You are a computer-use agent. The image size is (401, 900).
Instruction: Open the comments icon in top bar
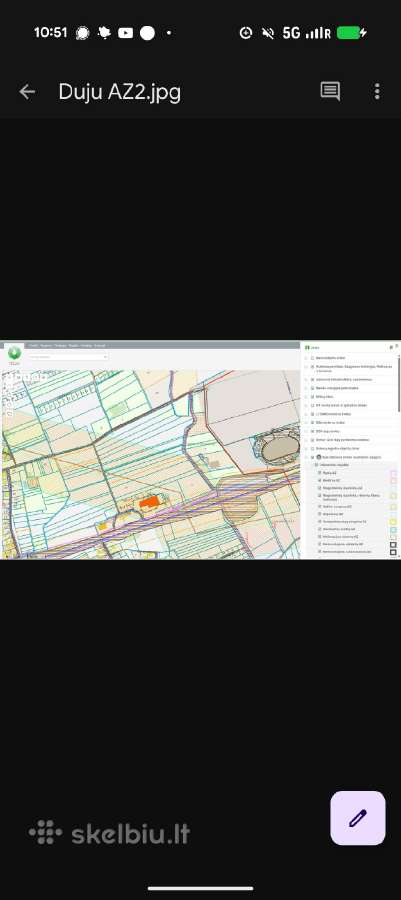tap(330, 91)
